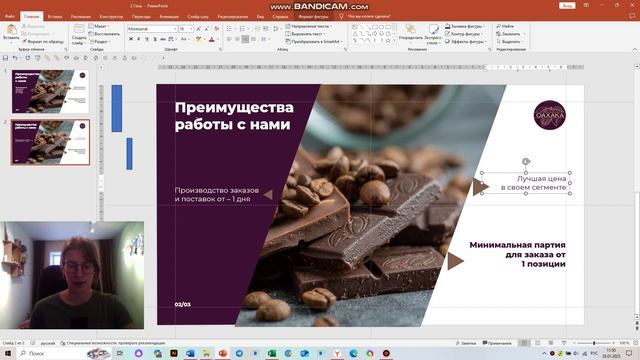
Task: Click Convert to SmartArt button
Action: [313, 42]
